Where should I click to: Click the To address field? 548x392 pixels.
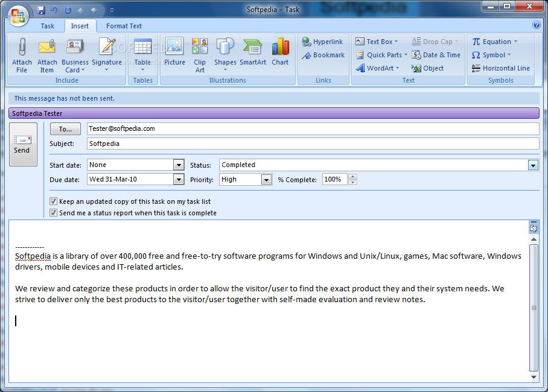(x=313, y=128)
